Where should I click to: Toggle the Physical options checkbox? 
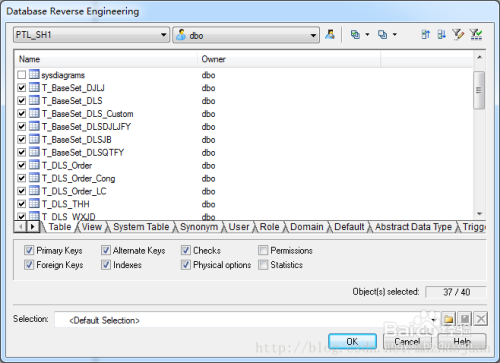(186, 265)
